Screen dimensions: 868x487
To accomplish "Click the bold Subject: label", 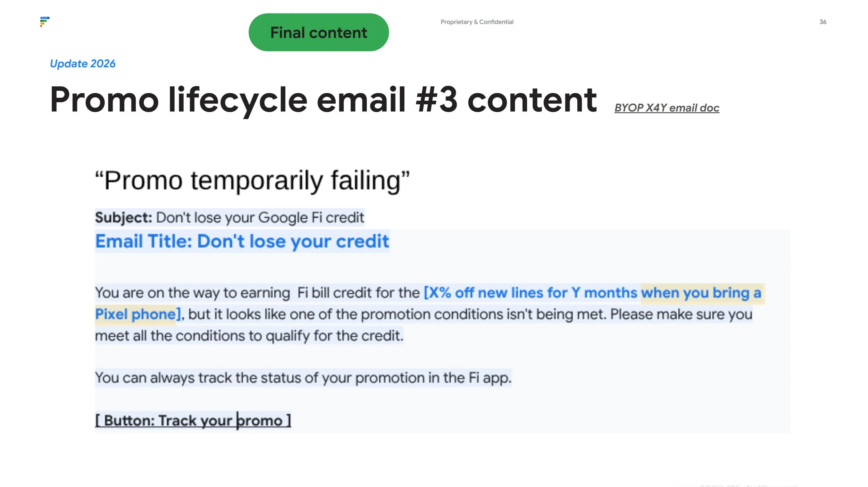I will (x=124, y=218).
